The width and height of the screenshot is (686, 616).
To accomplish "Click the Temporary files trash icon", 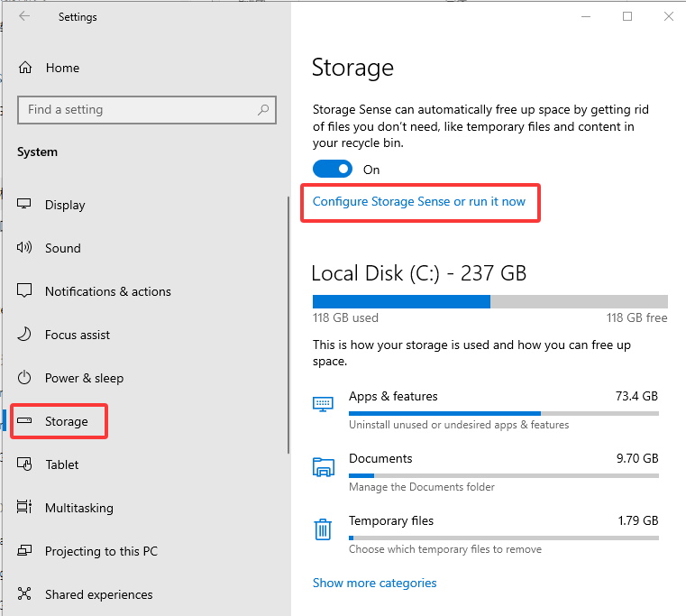I will 323,529.
